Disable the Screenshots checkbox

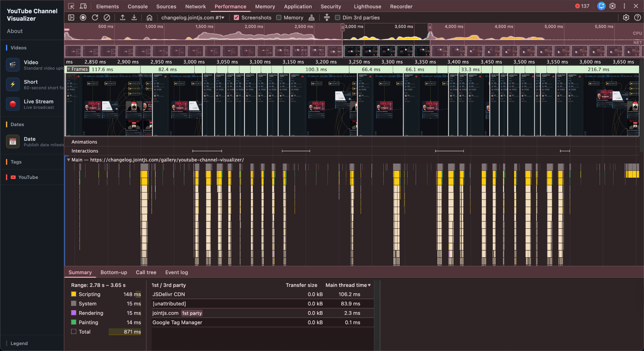(236, 18)
